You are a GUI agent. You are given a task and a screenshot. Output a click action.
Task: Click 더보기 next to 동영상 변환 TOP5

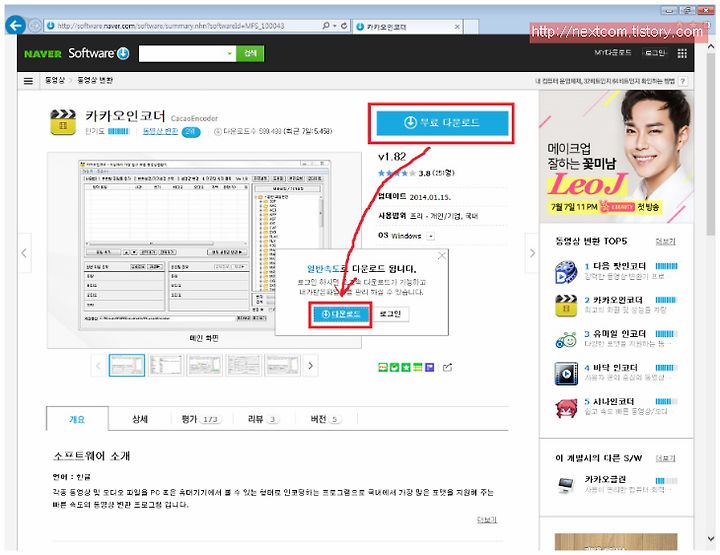tap(665, 241)
